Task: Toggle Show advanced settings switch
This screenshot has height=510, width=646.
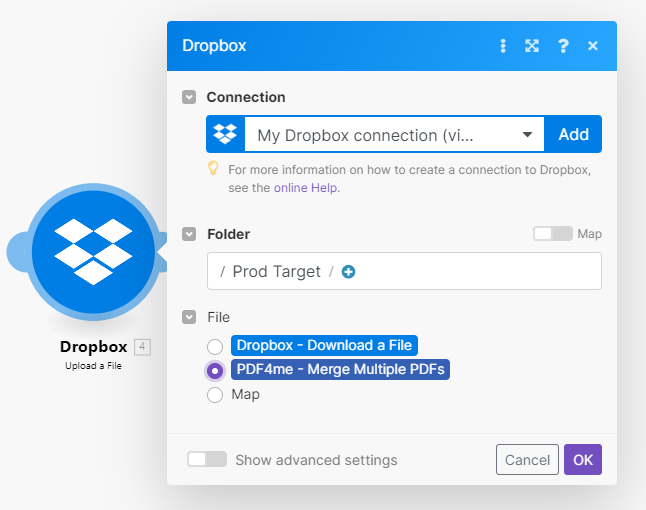Action: pyautogui.click(x=207, y=459)
